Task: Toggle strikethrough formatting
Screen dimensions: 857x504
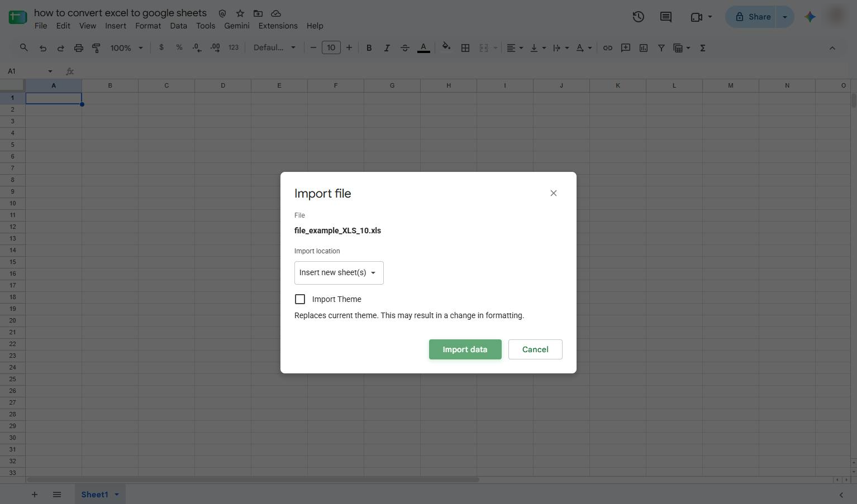Action: [x=405, y=48]
